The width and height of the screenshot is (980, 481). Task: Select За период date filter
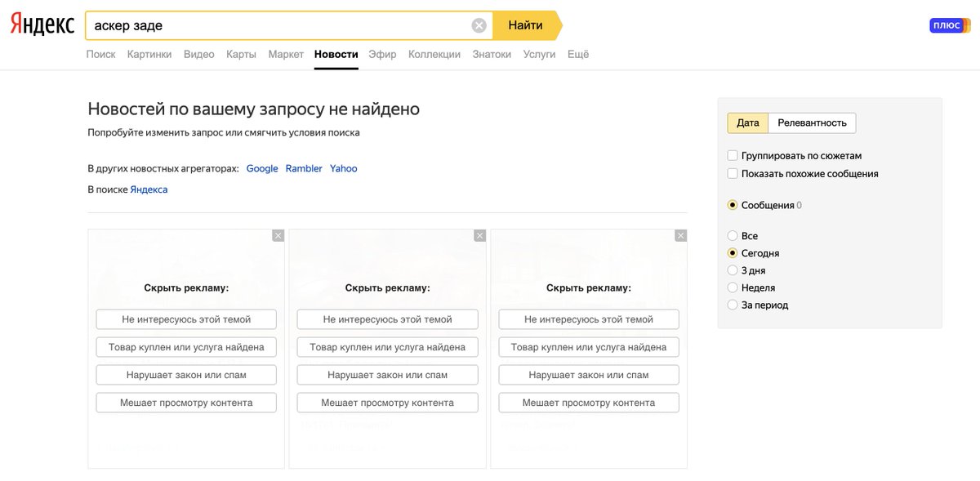coord(733,305)
